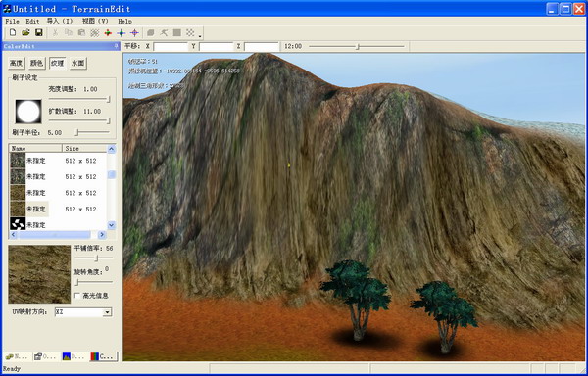
Task: Click texture list scroll up arrow
Action: pyautogui.click(x=112, y=149)
